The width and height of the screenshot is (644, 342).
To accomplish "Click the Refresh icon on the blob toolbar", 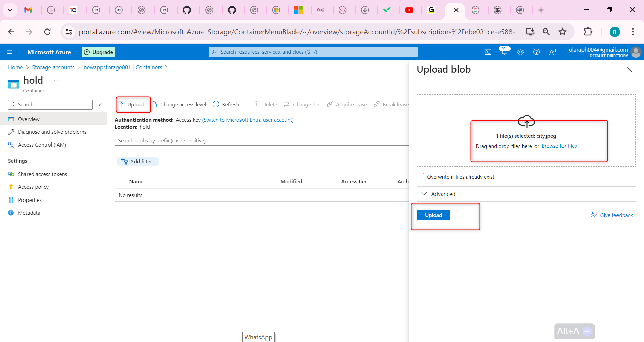I will click(x=225, y=104).
